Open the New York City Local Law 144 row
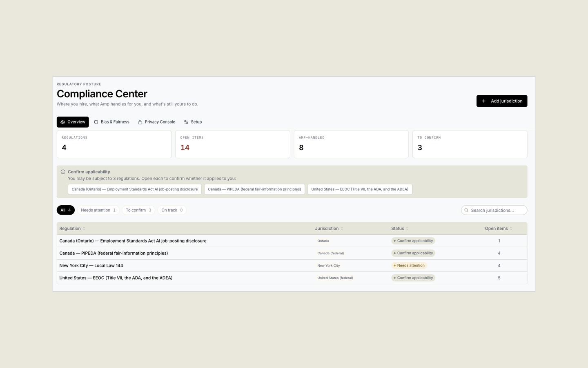 (292, 265)
